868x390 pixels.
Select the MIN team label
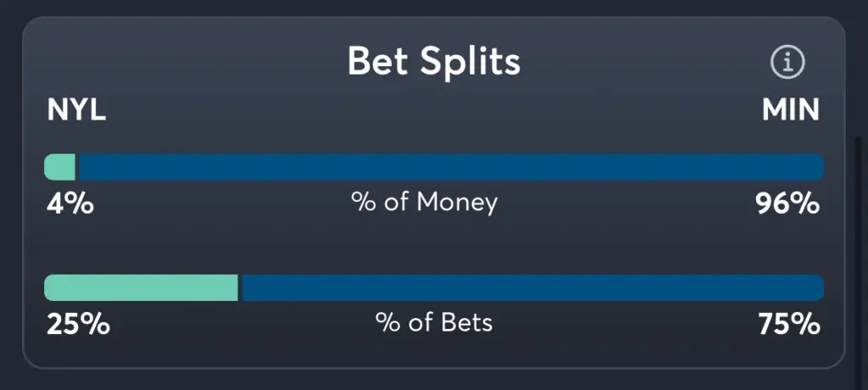(791, 111)
